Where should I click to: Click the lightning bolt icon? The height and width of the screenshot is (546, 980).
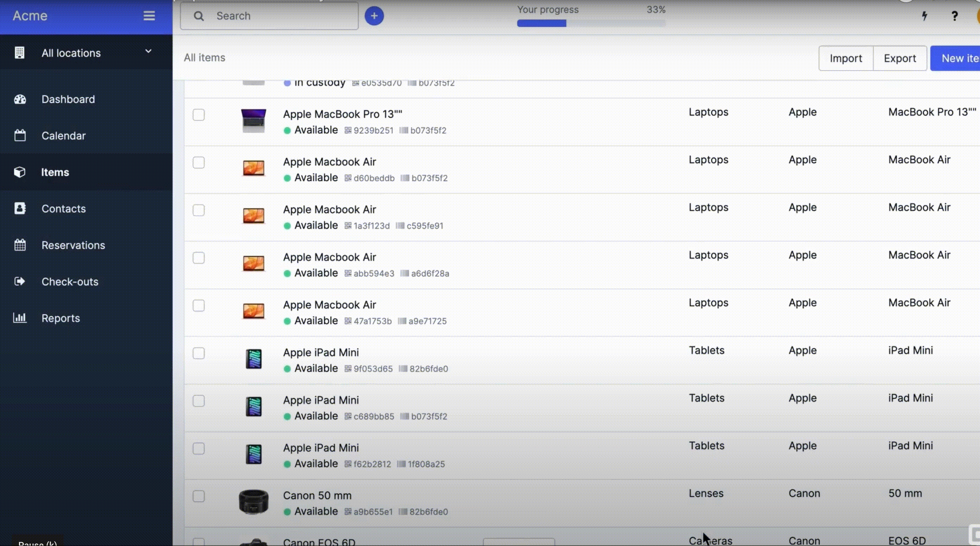[x=924, y=15]
